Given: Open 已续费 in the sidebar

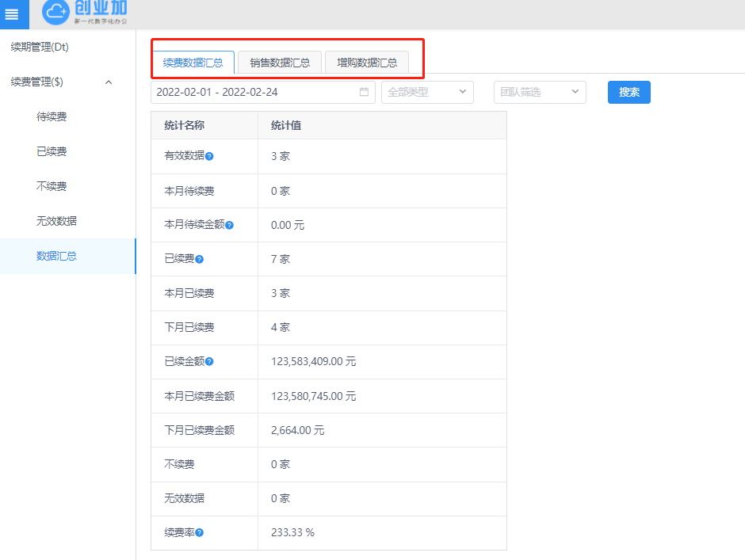Looking at the screenshot, I should click(52, 151).
